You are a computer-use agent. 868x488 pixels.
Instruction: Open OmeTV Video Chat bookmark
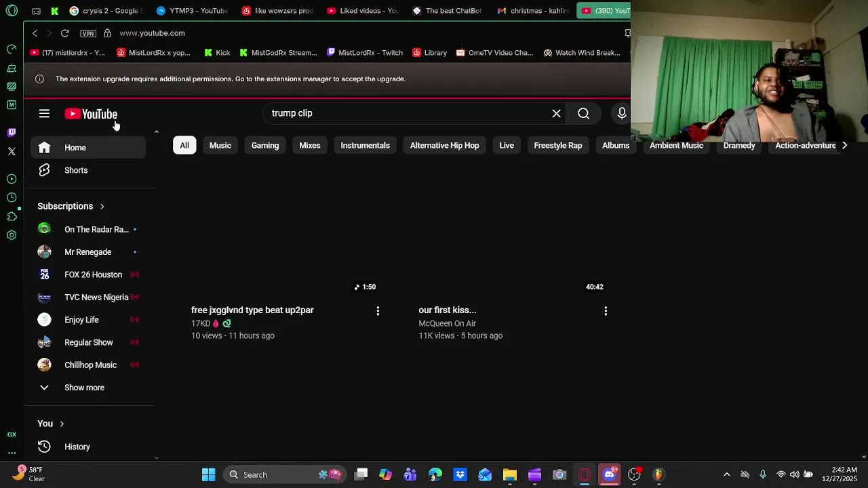(x=494, y=52)
